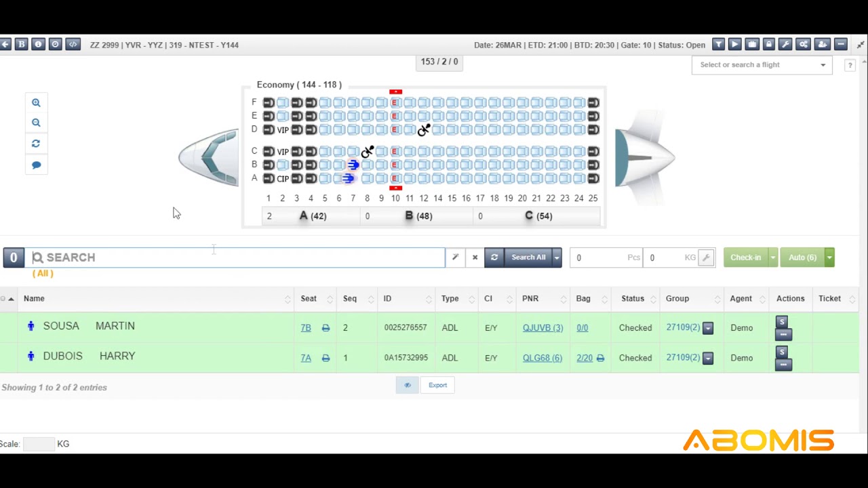This screenshot has width=868, height=488.
Task: Click the back arrow toolbar icon
Action: [x=5, y=45]
